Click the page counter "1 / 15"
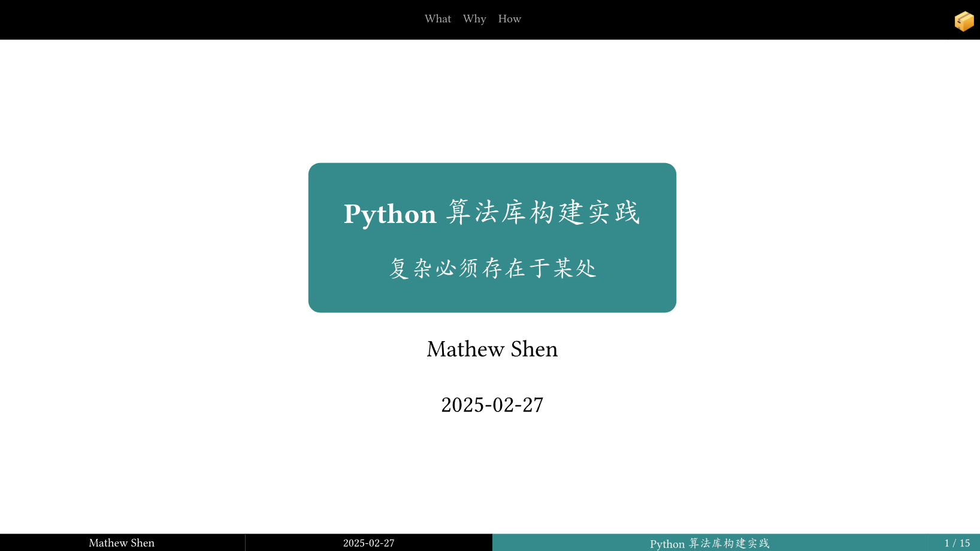 (x=957, y=543)
